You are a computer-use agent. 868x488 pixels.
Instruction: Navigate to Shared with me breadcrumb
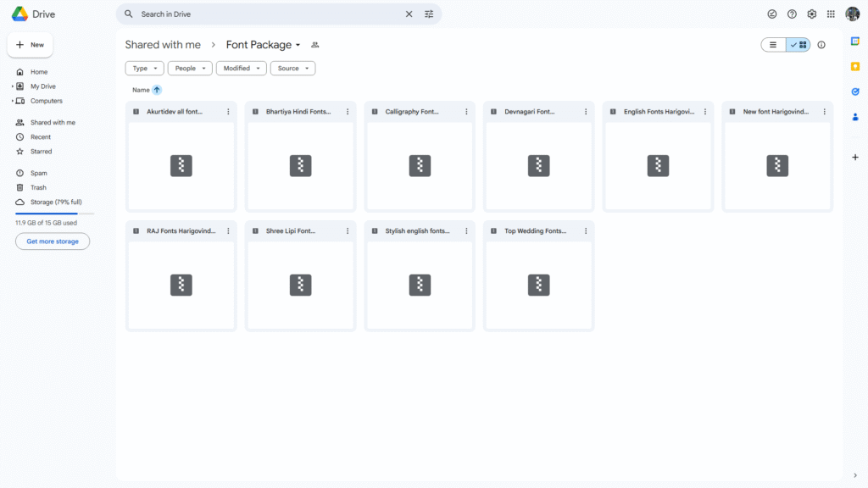pos(163,45)
